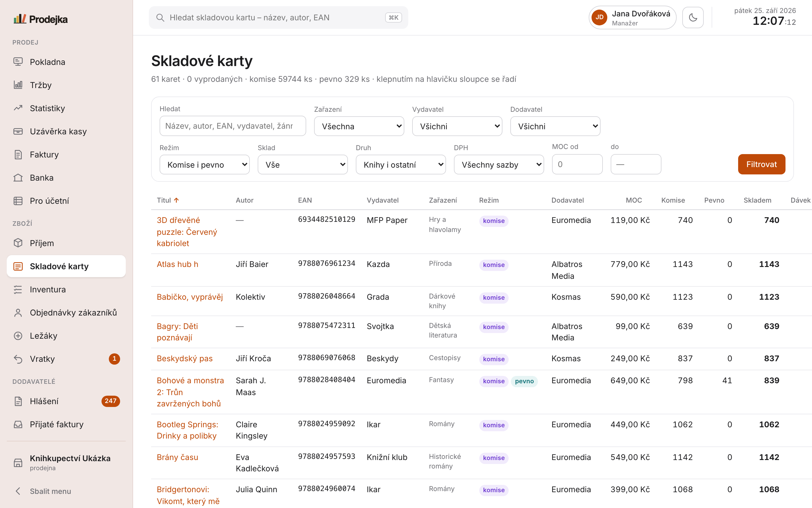812x508 pixels.
Task: Click the 247 badge on Hlášení
Action: (x=111, y=401)
